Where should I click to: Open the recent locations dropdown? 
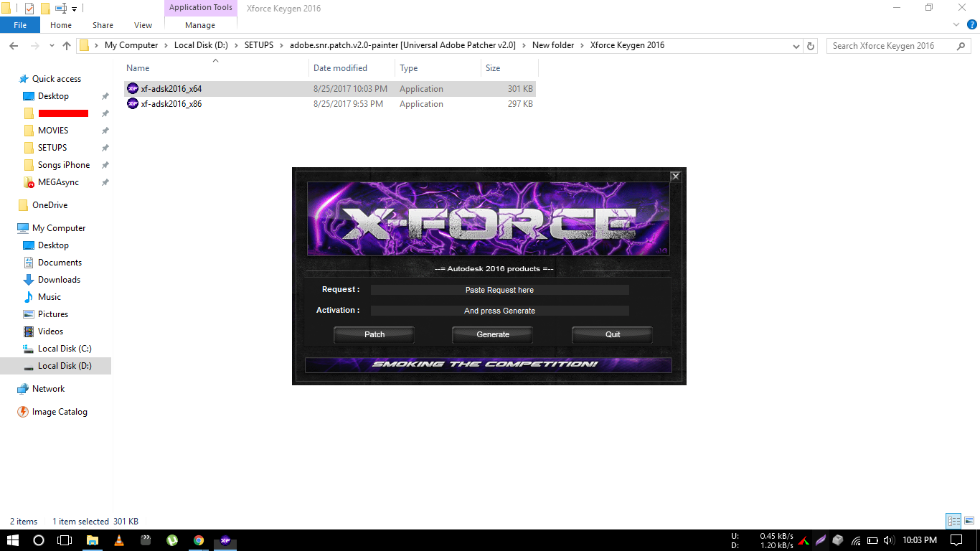(x=53, y=46)
